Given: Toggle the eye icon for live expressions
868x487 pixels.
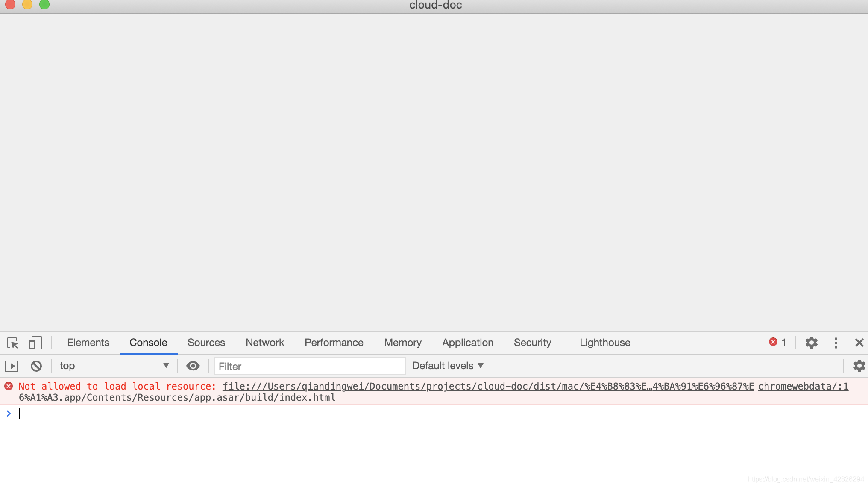Looking at the screenshot, I should click(193, 365).
